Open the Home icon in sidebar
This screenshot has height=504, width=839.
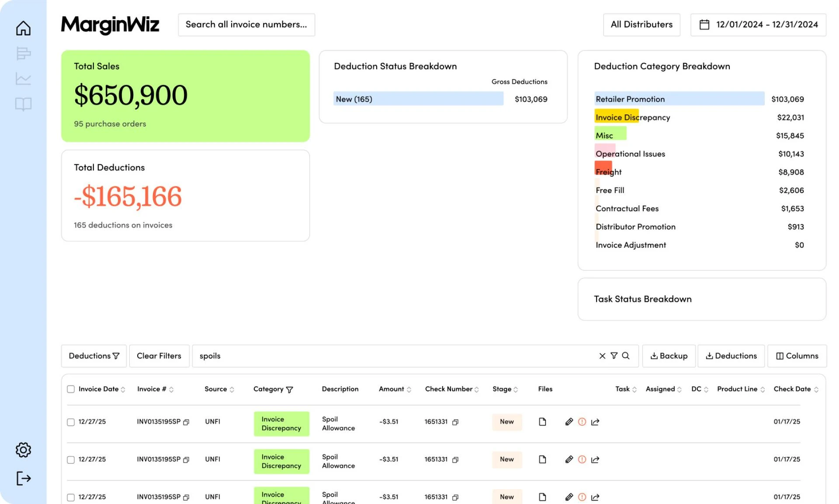click(24, 27)
